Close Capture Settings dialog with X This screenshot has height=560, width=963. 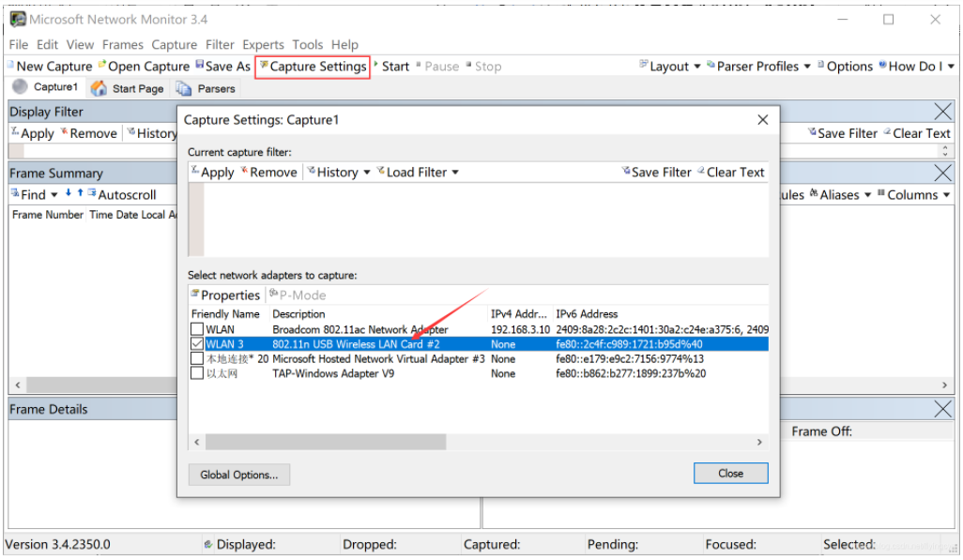(x=762, y=120)
